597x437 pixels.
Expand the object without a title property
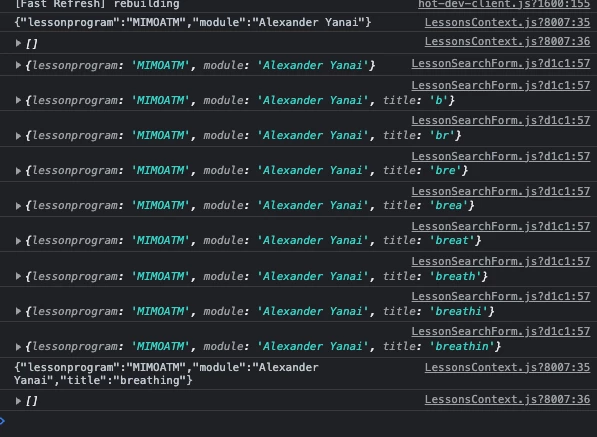click(18, 65)
